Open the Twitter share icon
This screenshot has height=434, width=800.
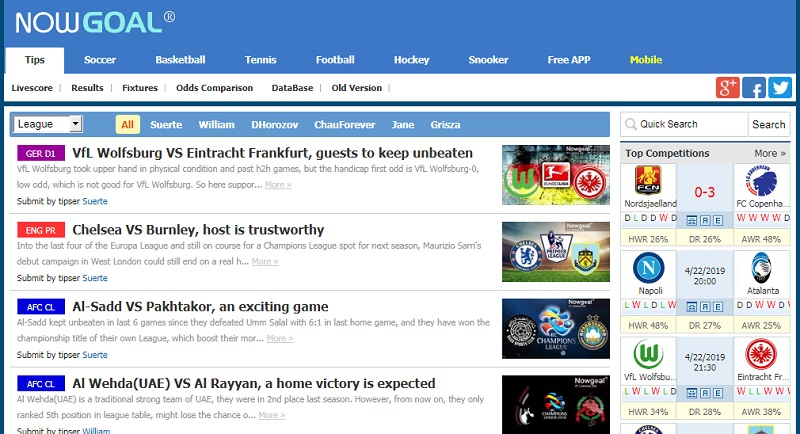[780, 88]
